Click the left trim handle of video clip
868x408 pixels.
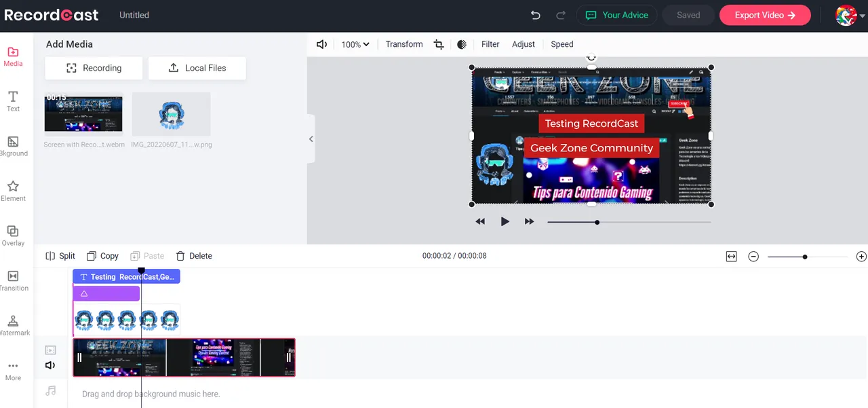(x=79, y=357)
